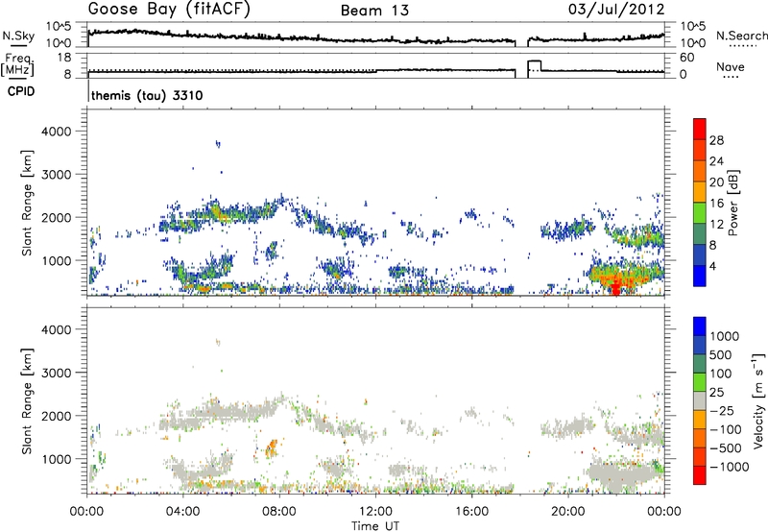Click the 'Goose Bay (fitACF)' title text
768x532 pixels.
click(x=169, y=10)
